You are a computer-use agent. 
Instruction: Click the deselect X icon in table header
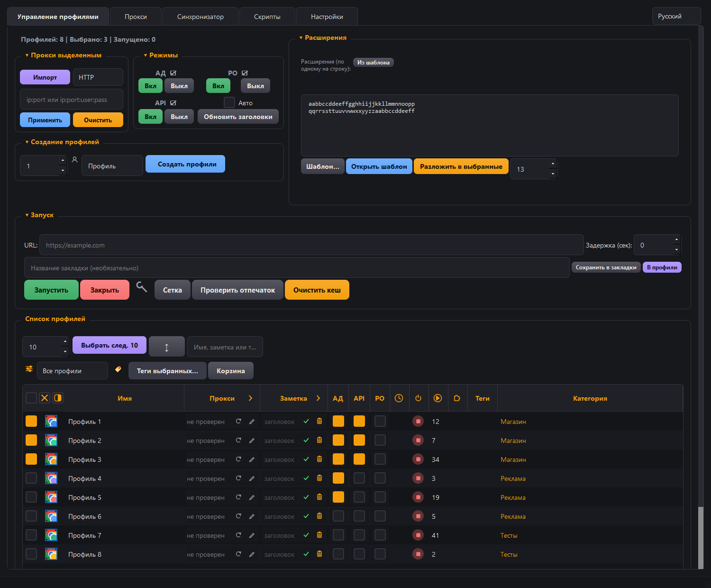tap(45, 398)
